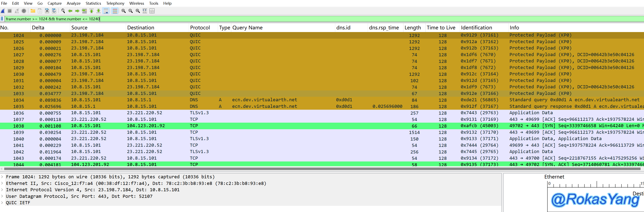
Task: Open capture options gear icon
Action: pyautogui.click(x=24, y=11)
